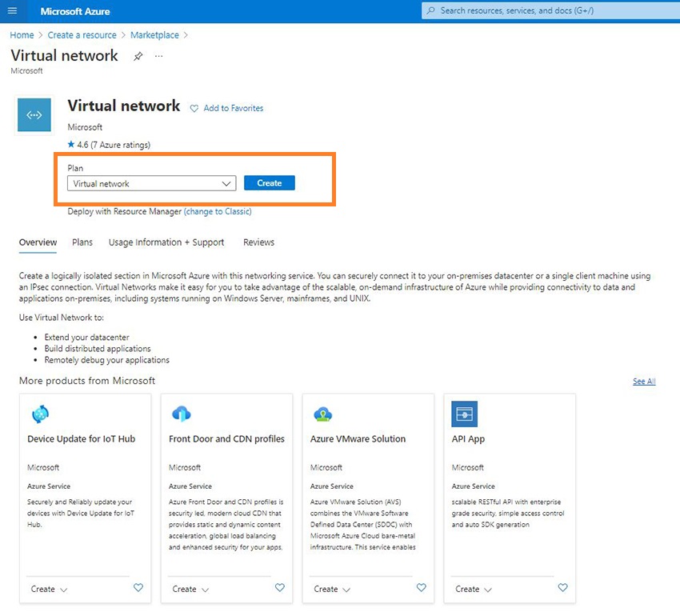Image resolution: width=680 pixels, height=616 pixels.
Task: Open Create dropdown on API App card
Action: 474,590
